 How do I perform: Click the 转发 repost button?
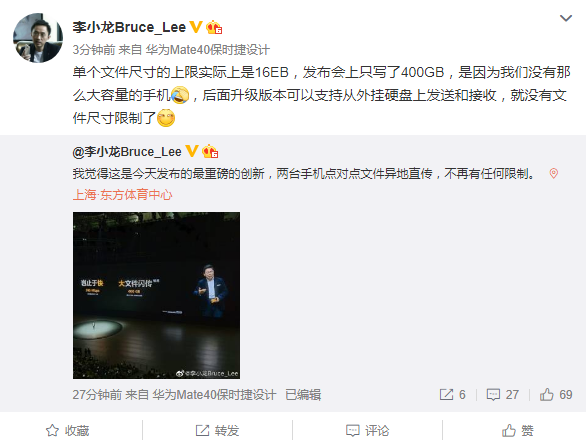pos(218,430)
